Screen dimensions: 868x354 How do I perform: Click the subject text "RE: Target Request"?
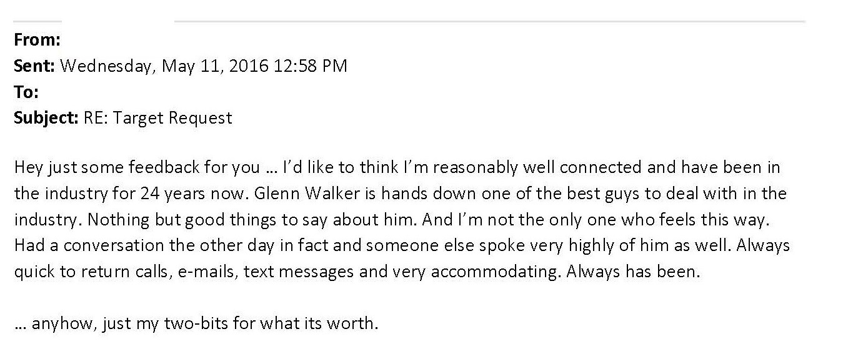click(157, 118)
